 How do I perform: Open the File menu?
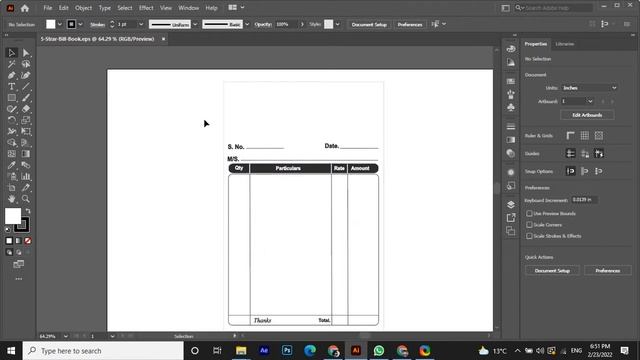point(48,8)
